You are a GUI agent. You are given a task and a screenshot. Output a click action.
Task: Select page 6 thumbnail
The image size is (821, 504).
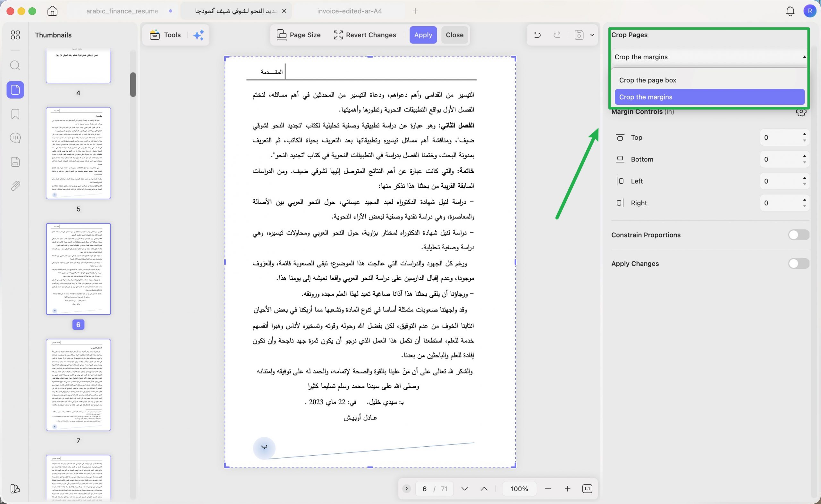[78, 269]
